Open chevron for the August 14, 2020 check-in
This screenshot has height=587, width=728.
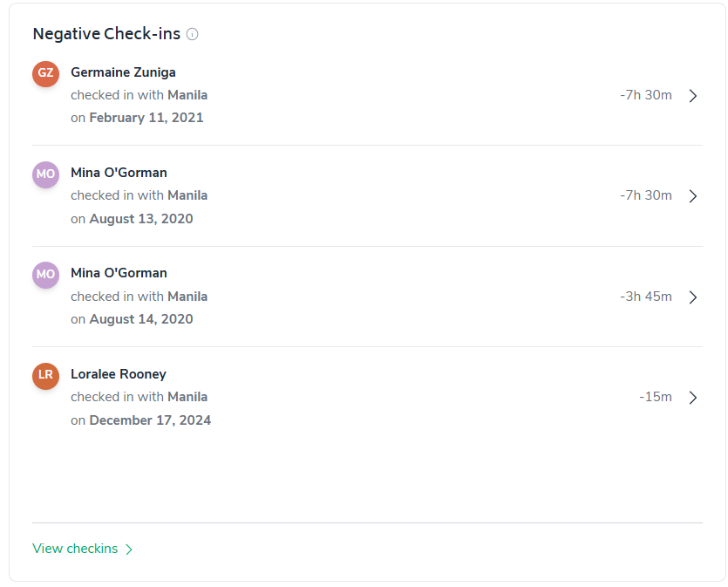coord(693,297)
